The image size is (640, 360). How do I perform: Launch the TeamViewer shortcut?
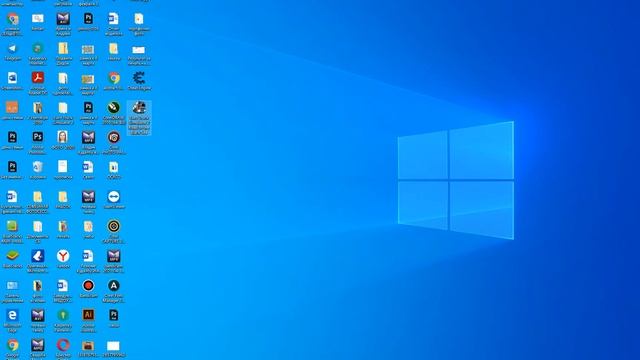[x=114, y=197]
